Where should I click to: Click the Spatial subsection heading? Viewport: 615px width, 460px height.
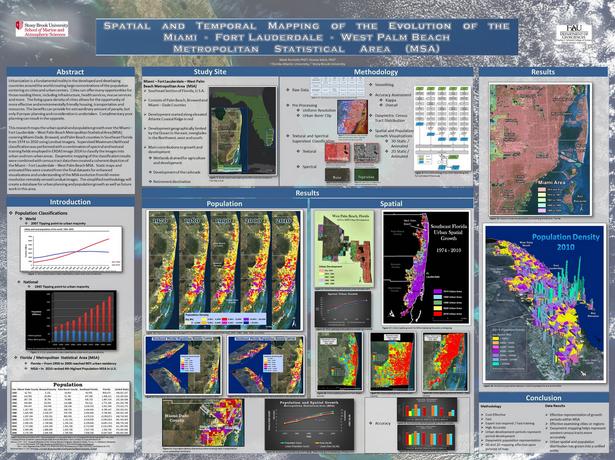point(391,204)
